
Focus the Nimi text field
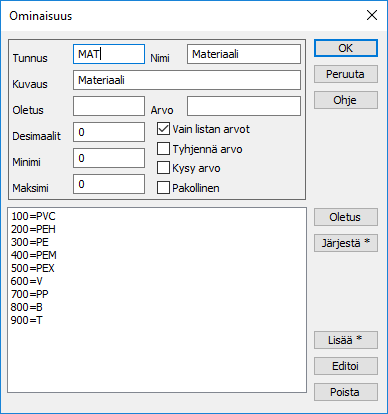click(x=244, y=54)
